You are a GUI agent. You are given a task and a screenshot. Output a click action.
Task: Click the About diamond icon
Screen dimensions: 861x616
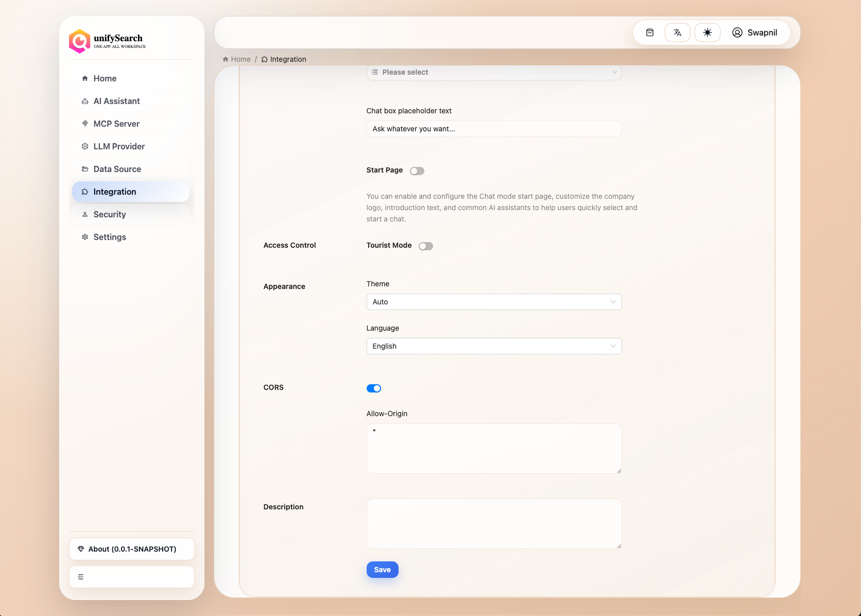(81, 549)
